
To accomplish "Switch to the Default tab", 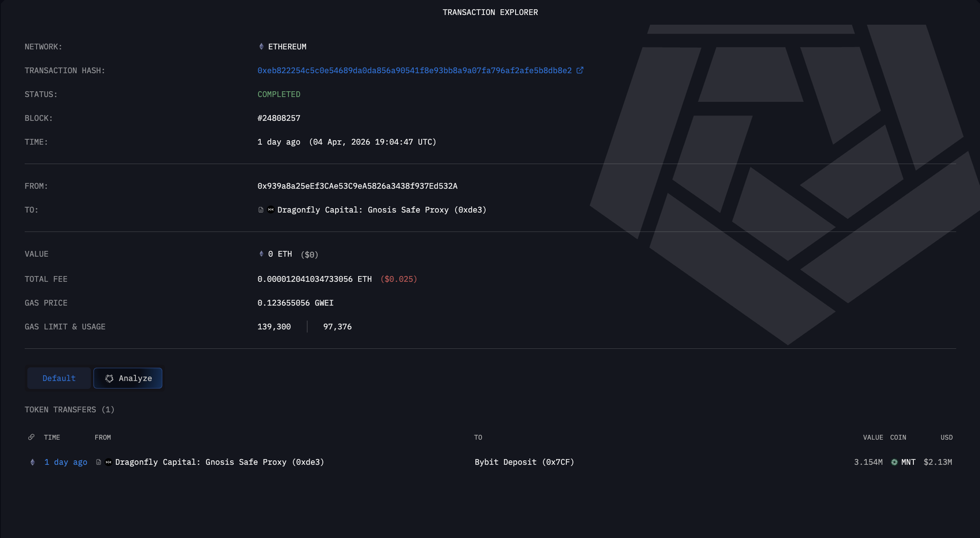I will tap(59, 378).
